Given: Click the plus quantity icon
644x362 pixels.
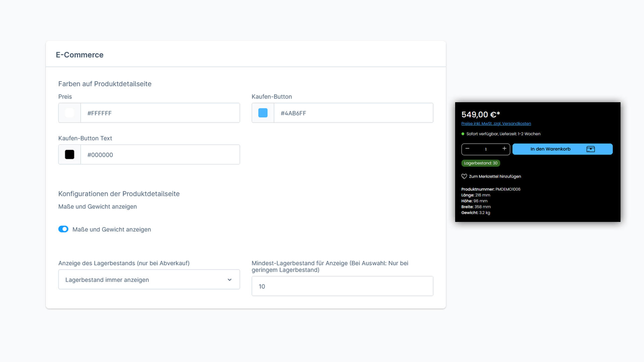Looking at the screenshot, I should tap(504, 148).
